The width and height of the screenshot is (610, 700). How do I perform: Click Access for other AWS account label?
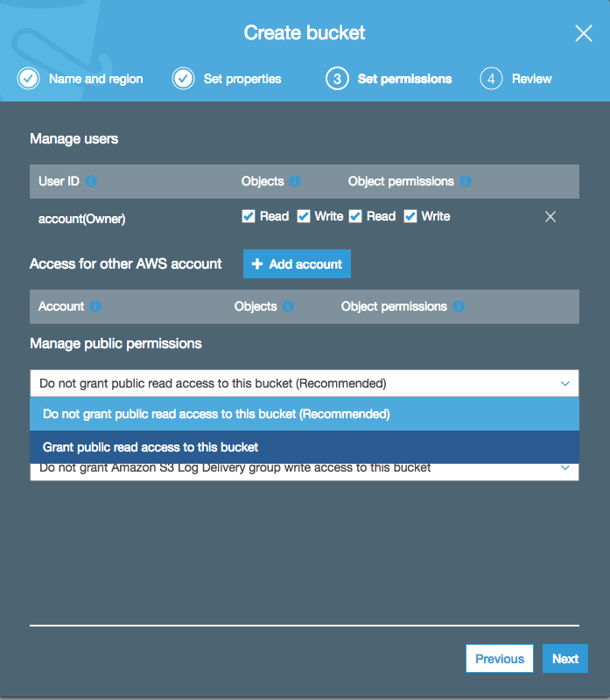126,264
